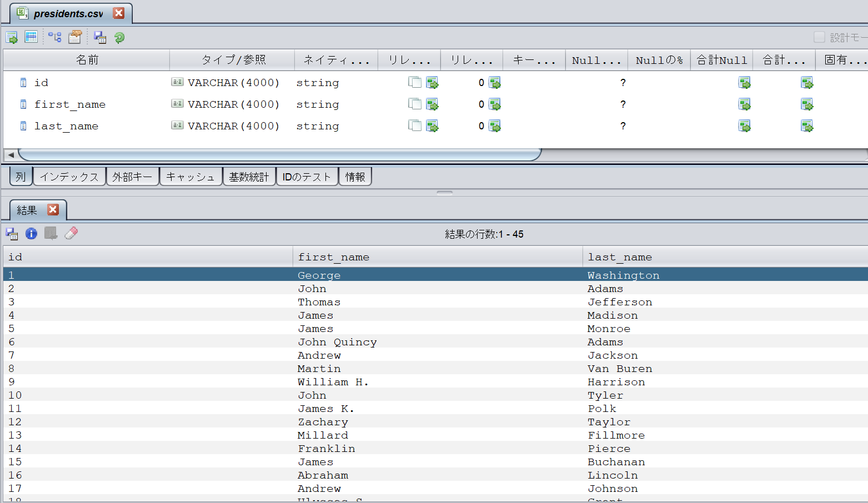Close the 結果 tab

[x=53, y=209]
